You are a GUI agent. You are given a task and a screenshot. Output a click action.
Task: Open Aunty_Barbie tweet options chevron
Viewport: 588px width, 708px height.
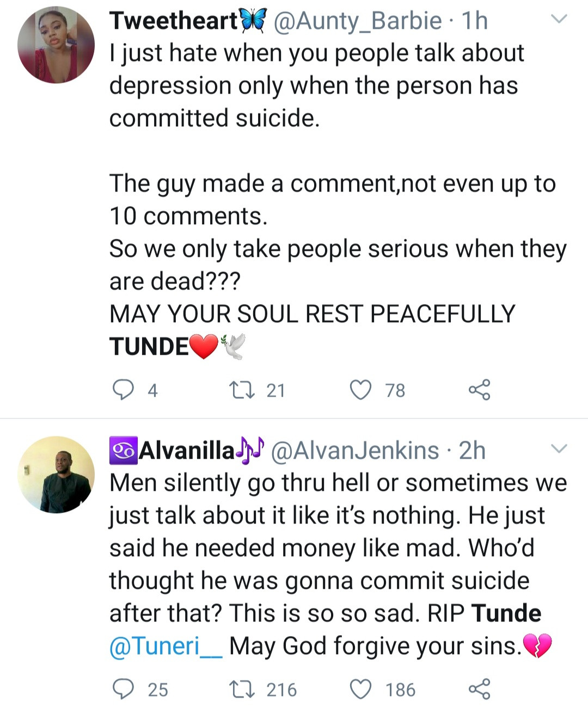pyautogui.click(x=559, y=20)
